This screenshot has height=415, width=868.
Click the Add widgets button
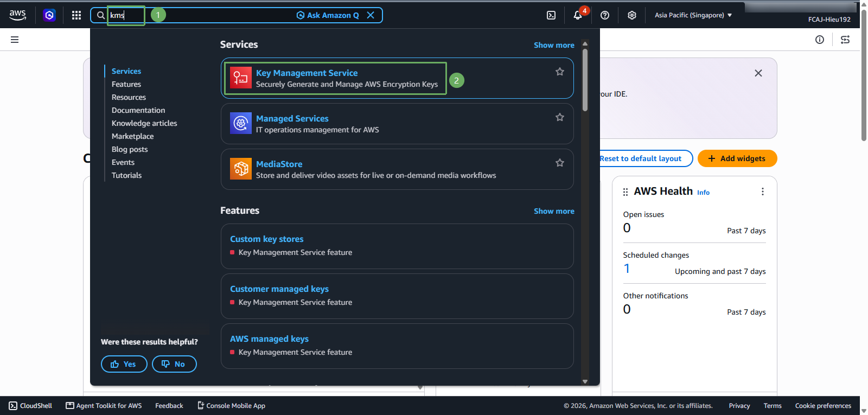point(737,158)
